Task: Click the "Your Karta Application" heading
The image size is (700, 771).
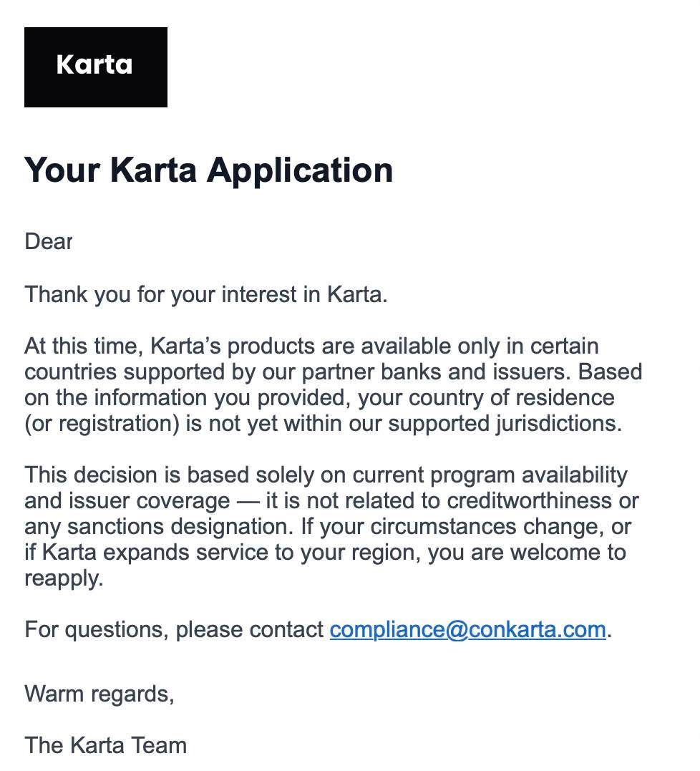Action: (x=208, y=170)
